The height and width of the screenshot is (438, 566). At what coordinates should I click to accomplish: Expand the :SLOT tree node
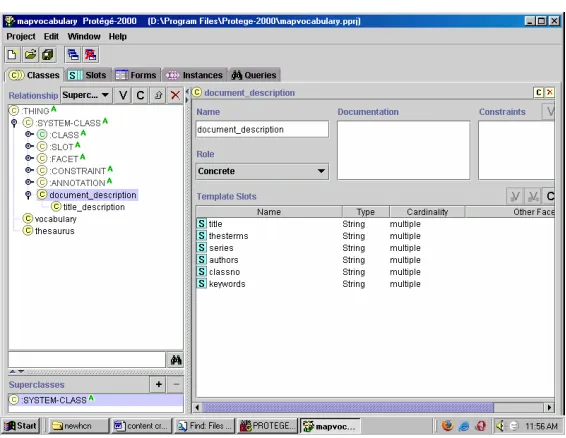point(29,146)
